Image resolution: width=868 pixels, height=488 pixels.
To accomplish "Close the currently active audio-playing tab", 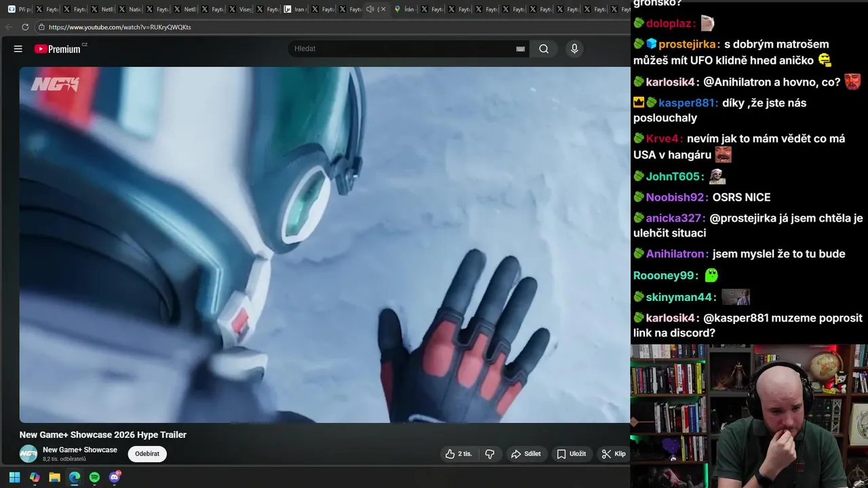I will 382,9.
